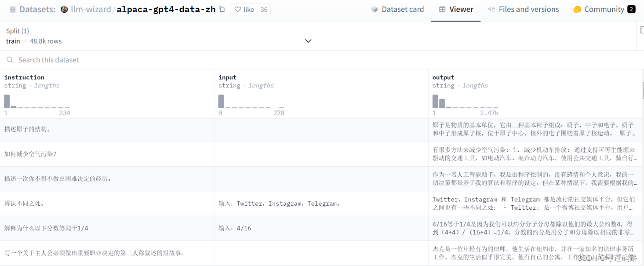Toggle the side panel icon at right
Screen dimensions: 644x266
click(x=641, y=30)
